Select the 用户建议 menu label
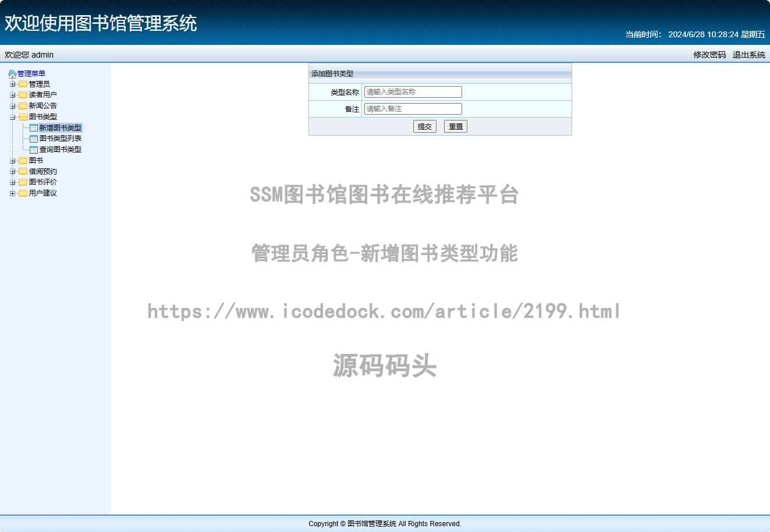The image size is (770, 532). tap(43, 193)
